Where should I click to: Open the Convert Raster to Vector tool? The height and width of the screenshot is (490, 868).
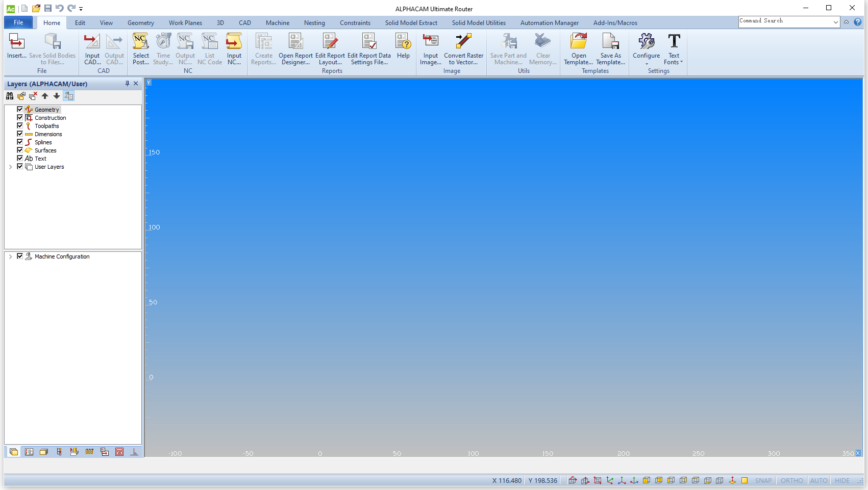(x=463, y=49)
